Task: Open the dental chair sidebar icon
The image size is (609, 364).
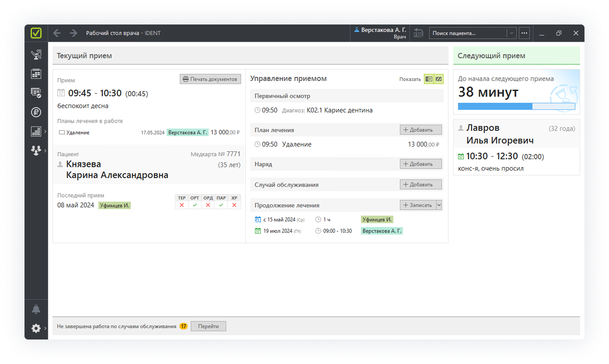Action: point(36,55)
